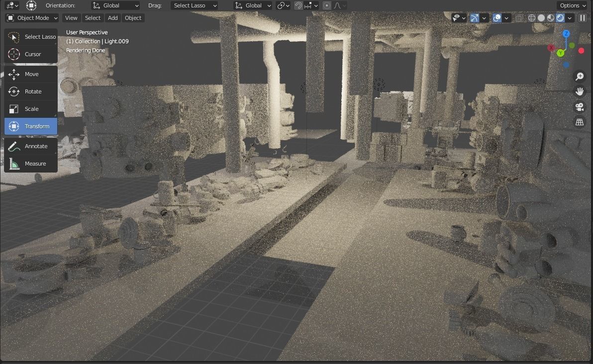Activate the Measure tool
Viewport: 593px width, 364px height.
coord(31,164)
